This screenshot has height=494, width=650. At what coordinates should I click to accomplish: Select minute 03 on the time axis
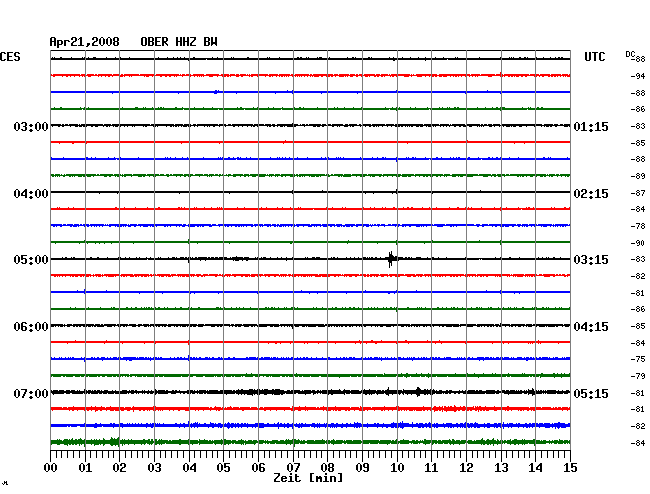tap(154, 467)
